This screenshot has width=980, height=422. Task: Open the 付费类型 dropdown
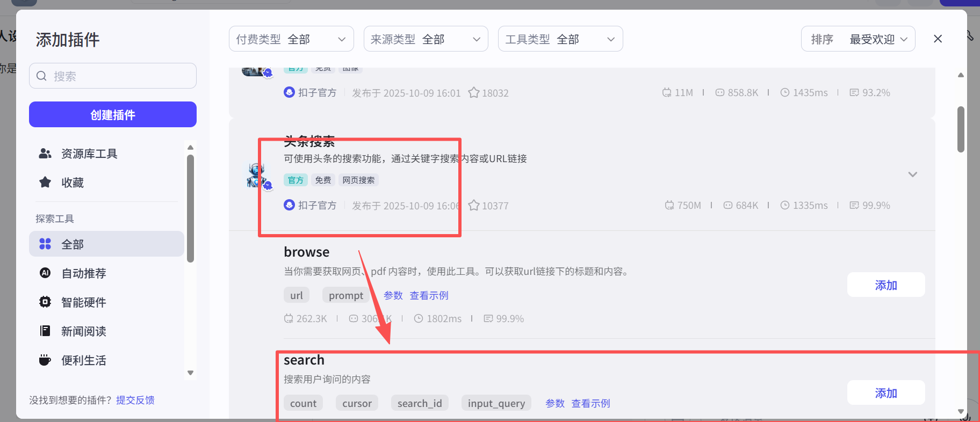pyautogui.click(x=291, y=39)
